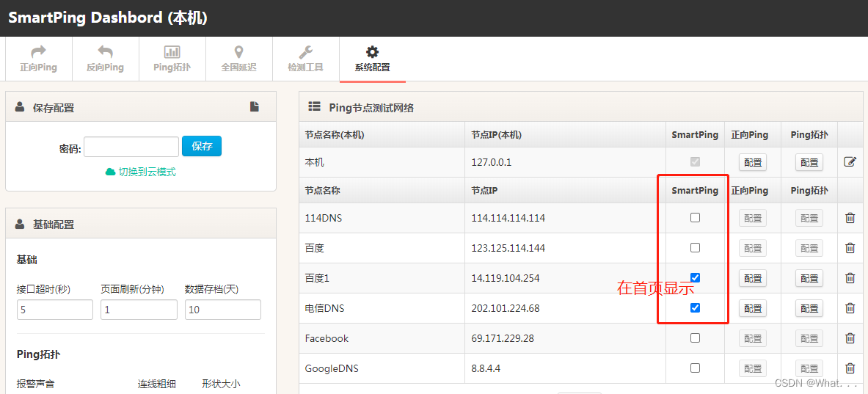Open the 反向Ping tab

click(x=105, y=59)
